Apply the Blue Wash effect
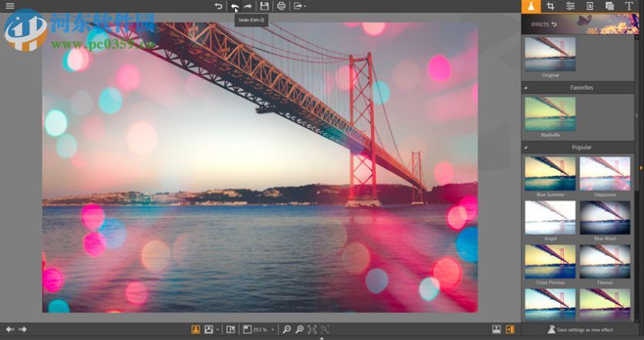This screenshot has width=644, height=340. tap(605, 217)
